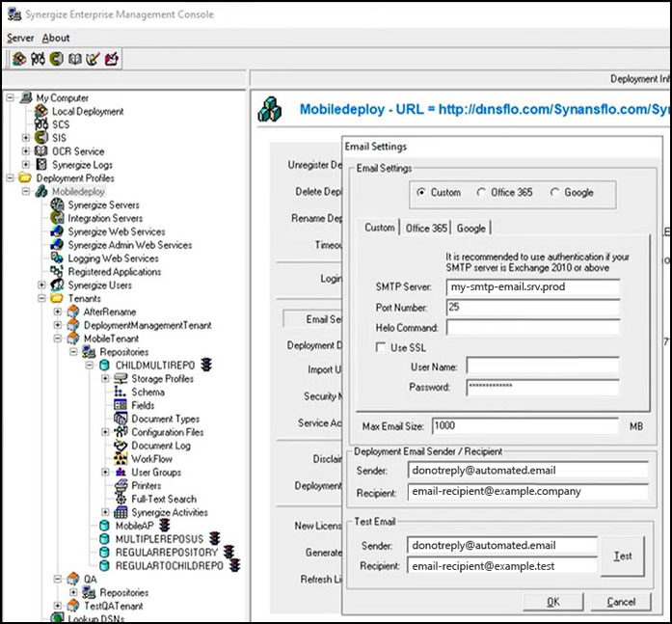
Task: Expand the AfterRename tenant node
Action: [57, 312]
